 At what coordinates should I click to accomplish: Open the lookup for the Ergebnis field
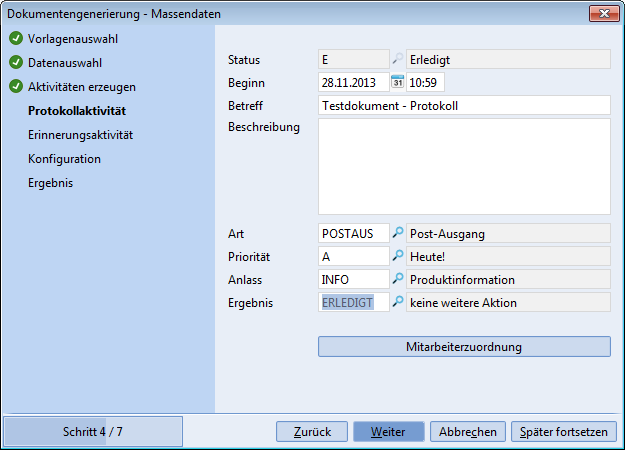pyautogui.click(x=398, y=302)
